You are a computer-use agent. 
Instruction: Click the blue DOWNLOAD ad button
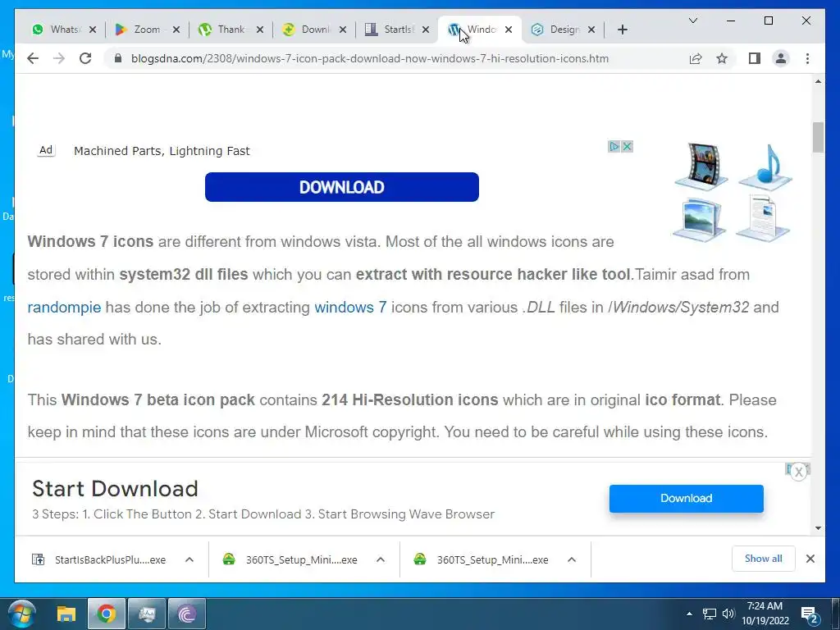point(342,187)
